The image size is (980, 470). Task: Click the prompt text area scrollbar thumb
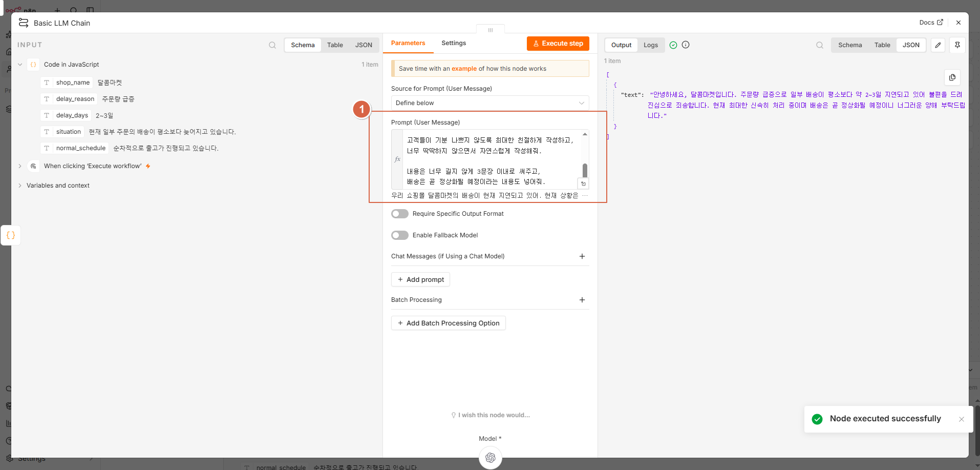tap(585, 170)
